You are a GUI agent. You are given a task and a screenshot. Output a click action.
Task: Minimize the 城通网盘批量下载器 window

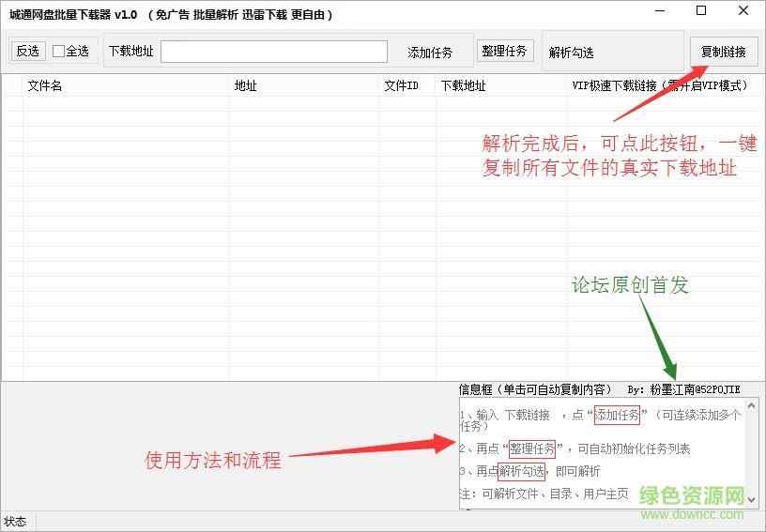tap(660, 10)
